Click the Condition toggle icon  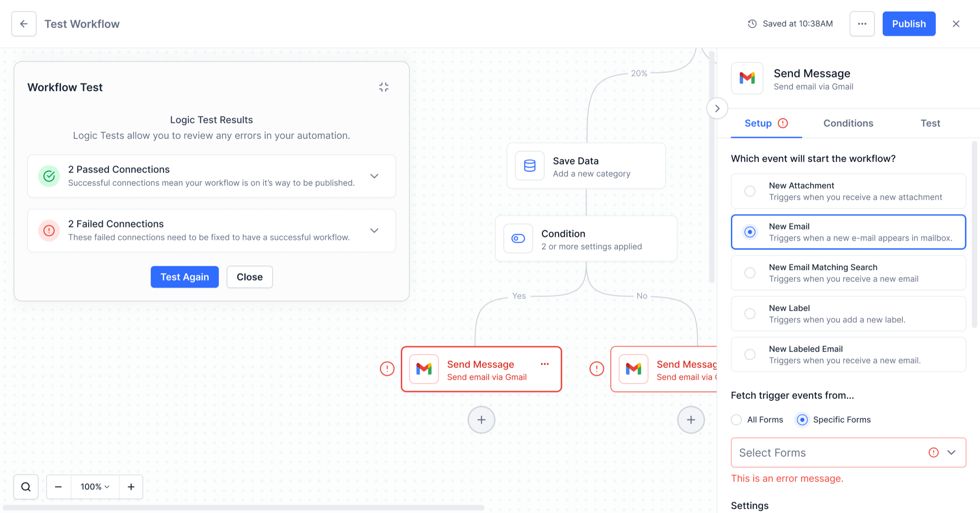pyautogui.click(x=518, y=238)
